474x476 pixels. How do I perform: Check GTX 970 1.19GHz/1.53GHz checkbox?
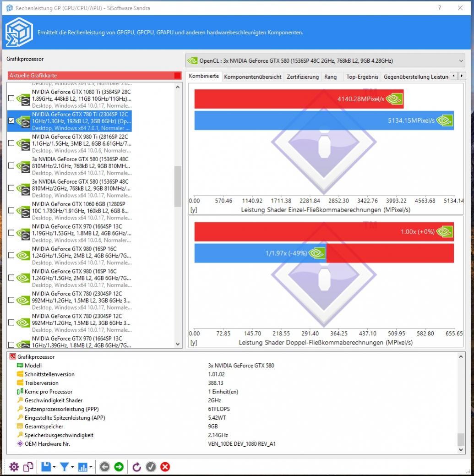point(11,233)
